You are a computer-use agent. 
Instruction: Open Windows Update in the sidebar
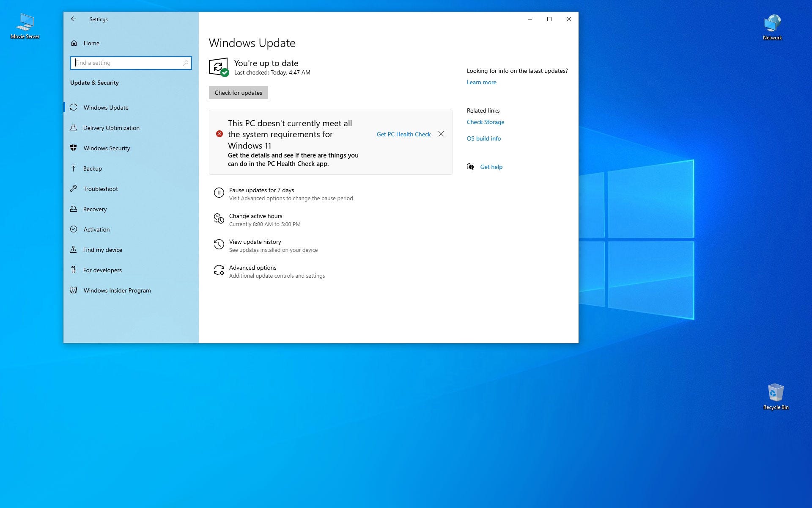131,108
